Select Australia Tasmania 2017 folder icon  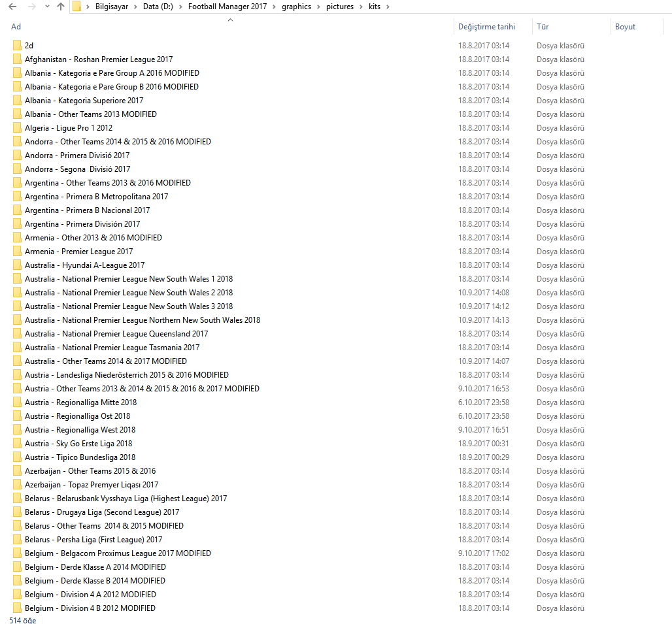(17, 348)
